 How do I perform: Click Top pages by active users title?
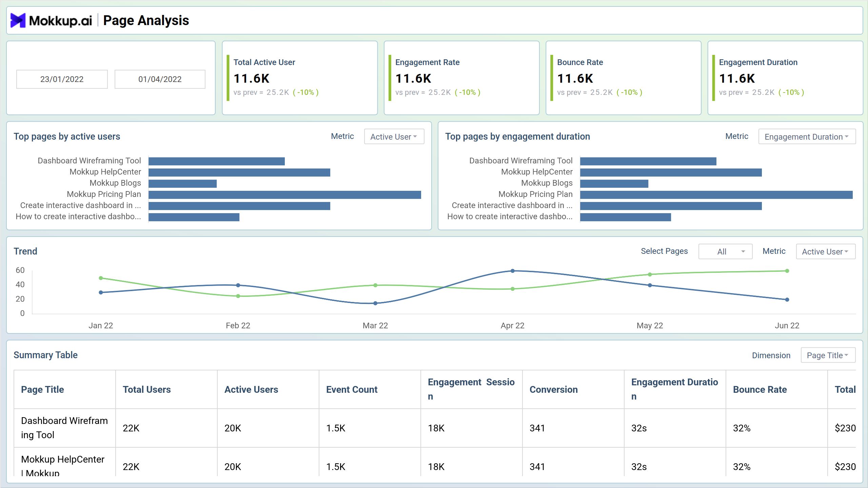click(x=67, y=137)
